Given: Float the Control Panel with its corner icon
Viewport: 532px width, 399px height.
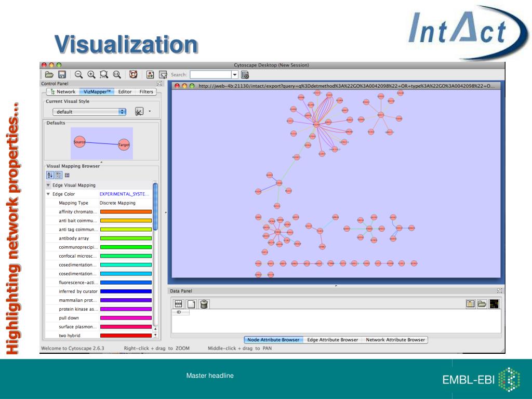Looking at the screenshot, I should 159,84.
